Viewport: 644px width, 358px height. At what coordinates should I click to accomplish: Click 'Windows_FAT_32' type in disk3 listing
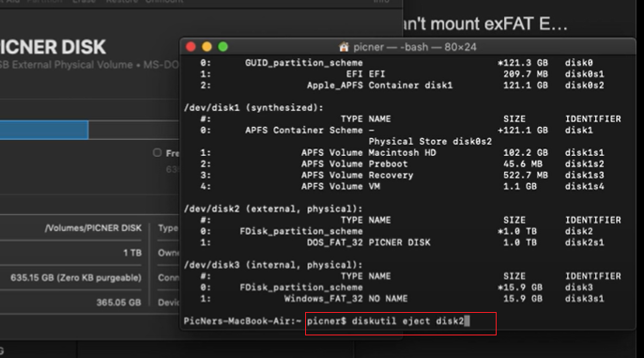(x=324, y=299)
